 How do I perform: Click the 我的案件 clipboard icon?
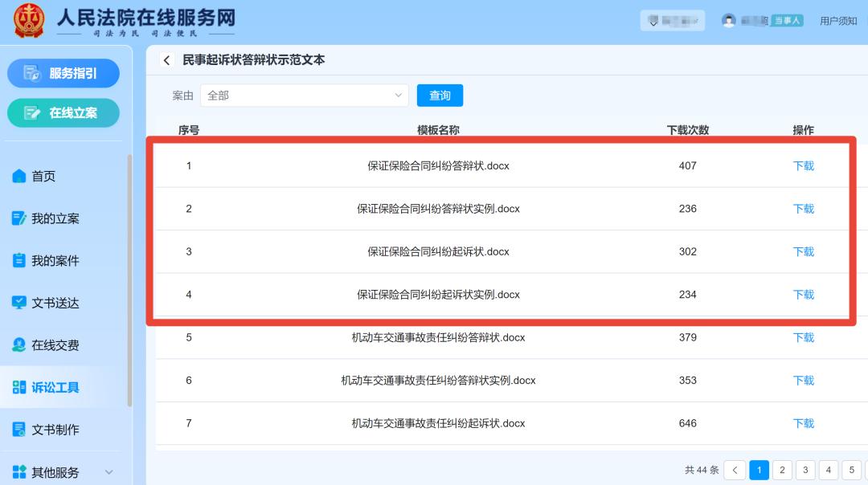(19, 261)
